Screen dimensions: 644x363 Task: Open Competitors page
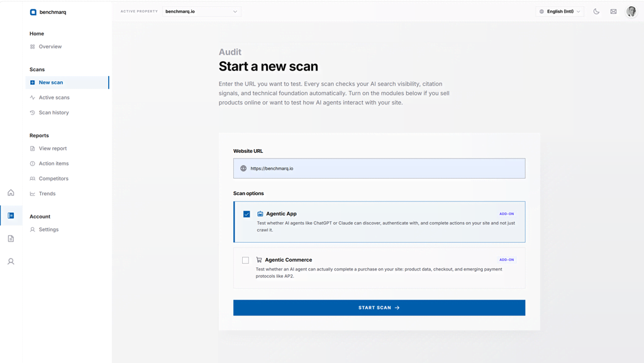[53, 179]
